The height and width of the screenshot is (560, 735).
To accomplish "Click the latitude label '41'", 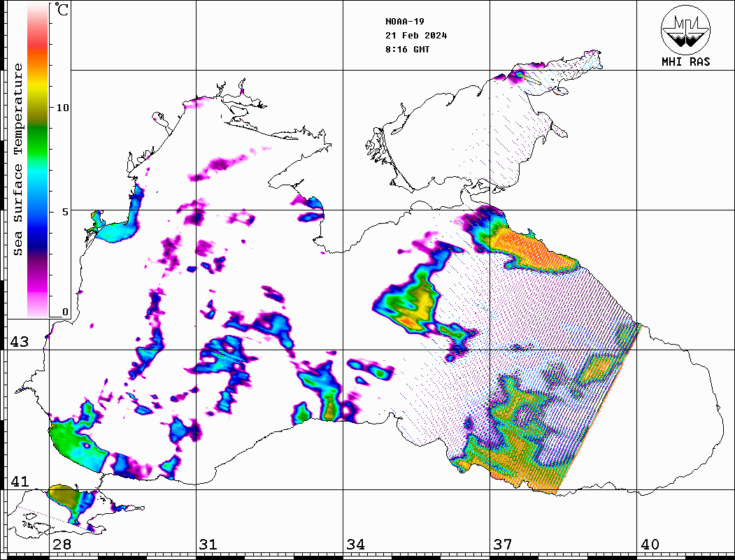I will click(19, 481).
